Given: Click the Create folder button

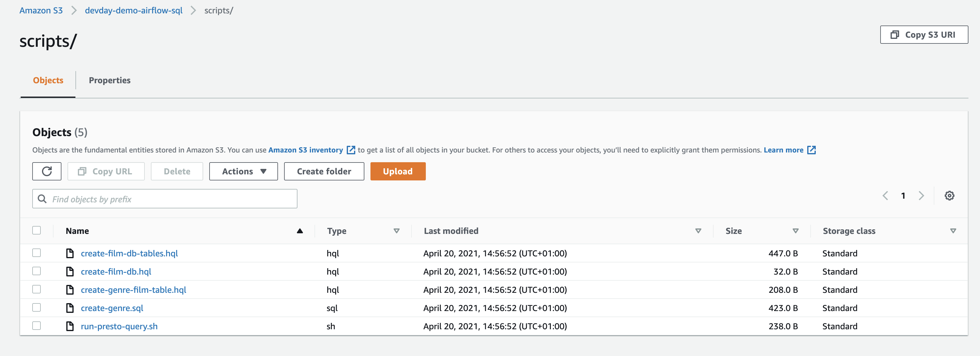Looking at the screenshot, I should coord(324,171).
